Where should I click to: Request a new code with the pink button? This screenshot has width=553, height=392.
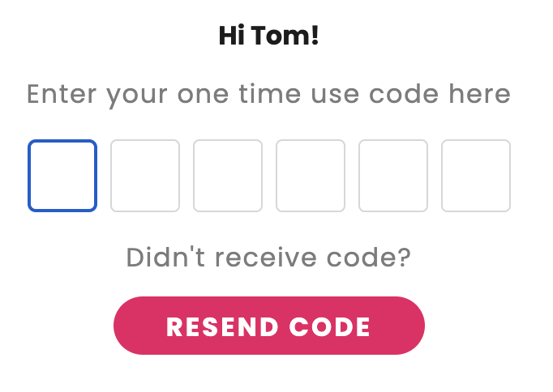269,326
